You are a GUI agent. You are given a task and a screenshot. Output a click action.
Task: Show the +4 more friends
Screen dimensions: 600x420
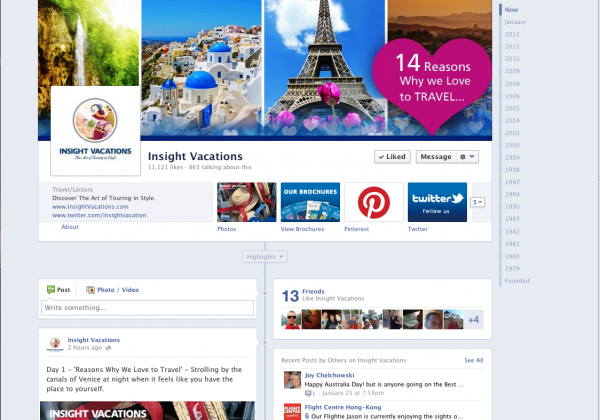[x=474, y=319]
